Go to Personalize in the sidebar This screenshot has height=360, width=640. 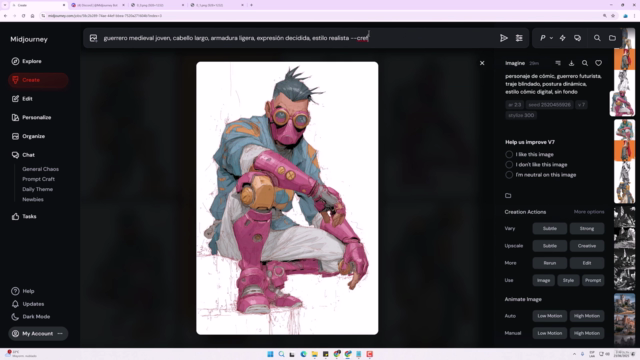[x=31, y=118]
